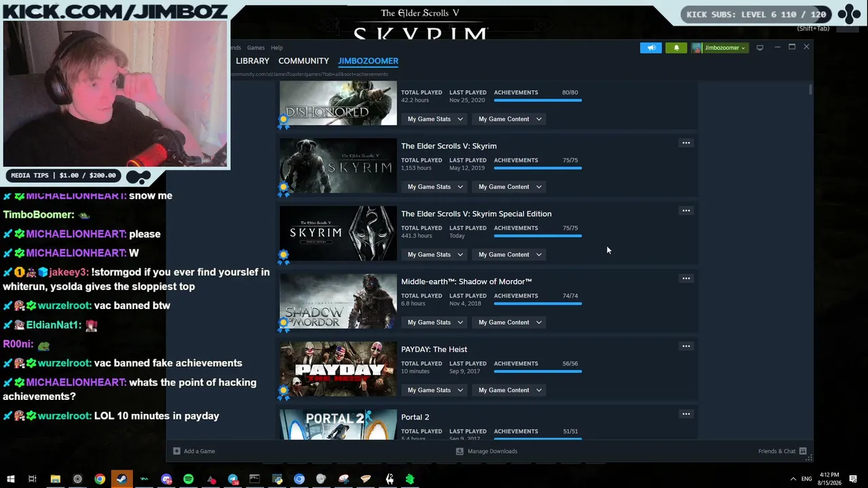Expand My Game Stats for Skyrim Special Edition
The height and width of the screenshot is (488, 868).
[435, 255]
